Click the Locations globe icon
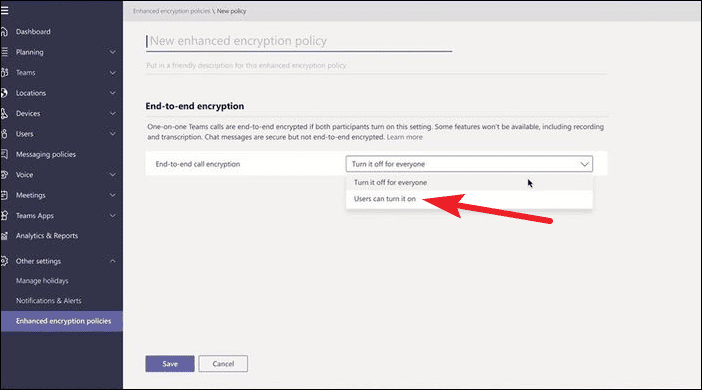This screenshot has height=390, width=702. pos(4,93)
